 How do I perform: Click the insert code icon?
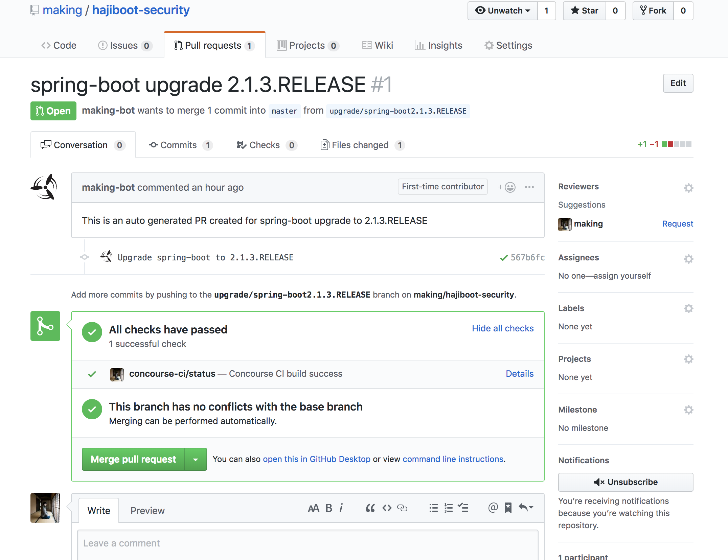387,508
